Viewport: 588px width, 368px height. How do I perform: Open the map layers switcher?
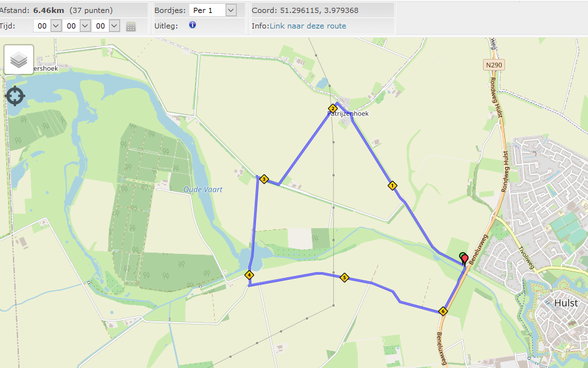(19, 60)
